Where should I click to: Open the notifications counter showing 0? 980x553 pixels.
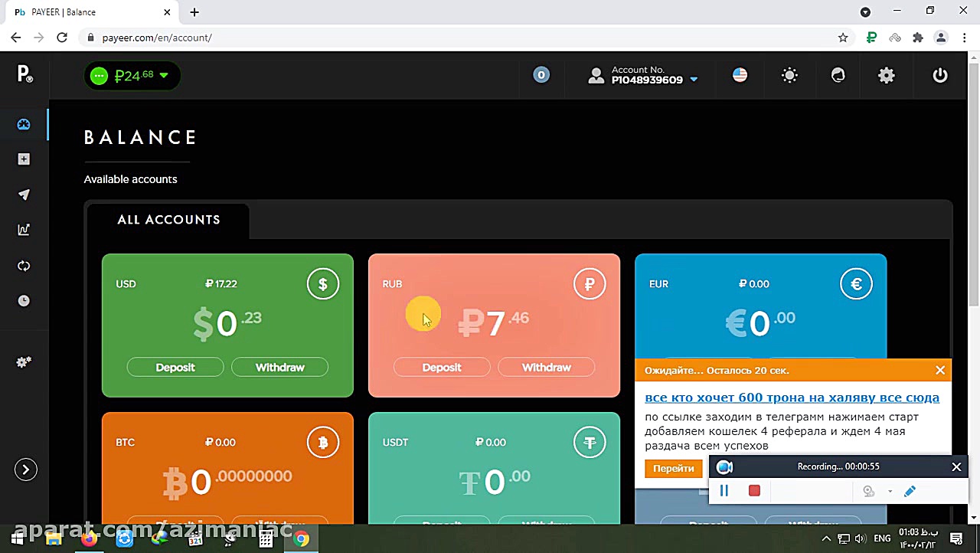[541, 74]
